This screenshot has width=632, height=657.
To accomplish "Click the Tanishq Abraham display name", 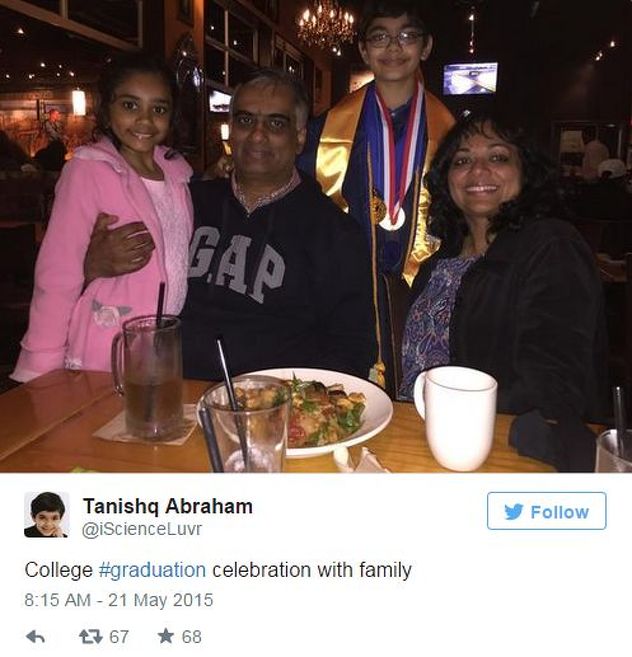I will (x=168, y=506).
